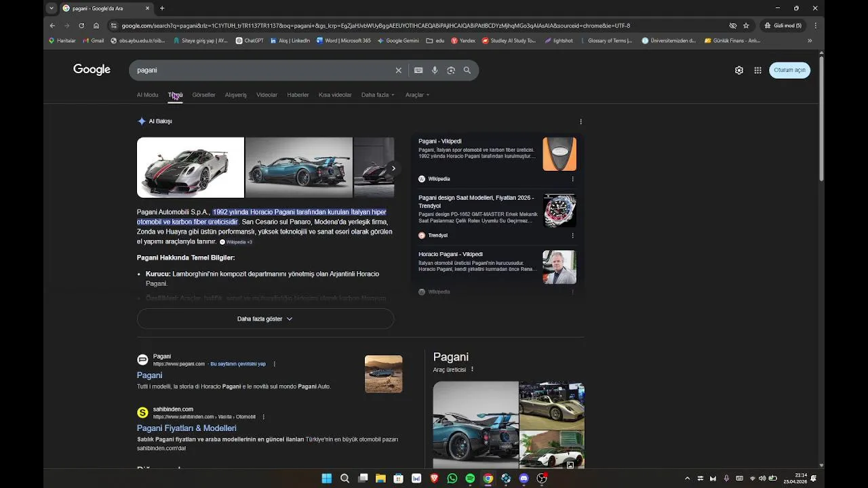
Task: Click Bu sayfanın çevirisini yap link
Action: click(x=238, y=364)
